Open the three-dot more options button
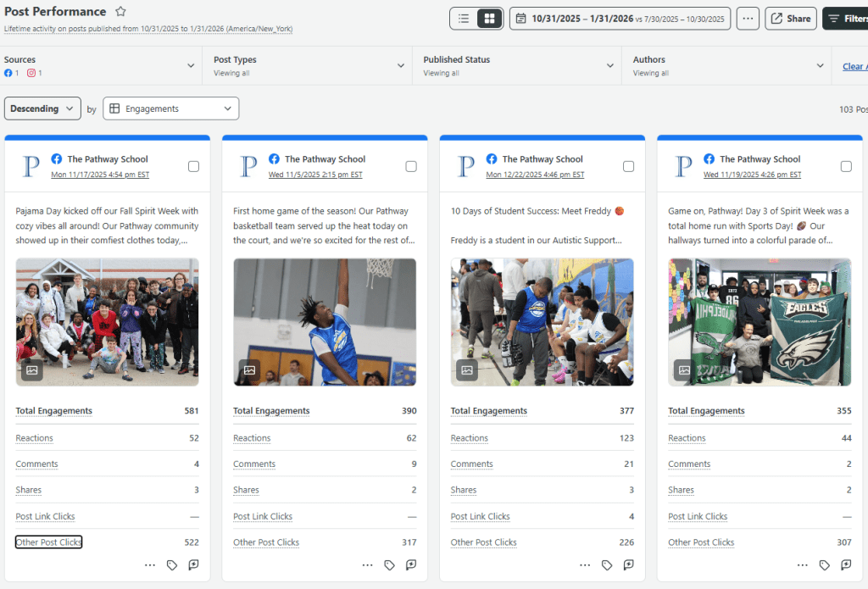This screenshot has height=589, width=868. (748, 19)
